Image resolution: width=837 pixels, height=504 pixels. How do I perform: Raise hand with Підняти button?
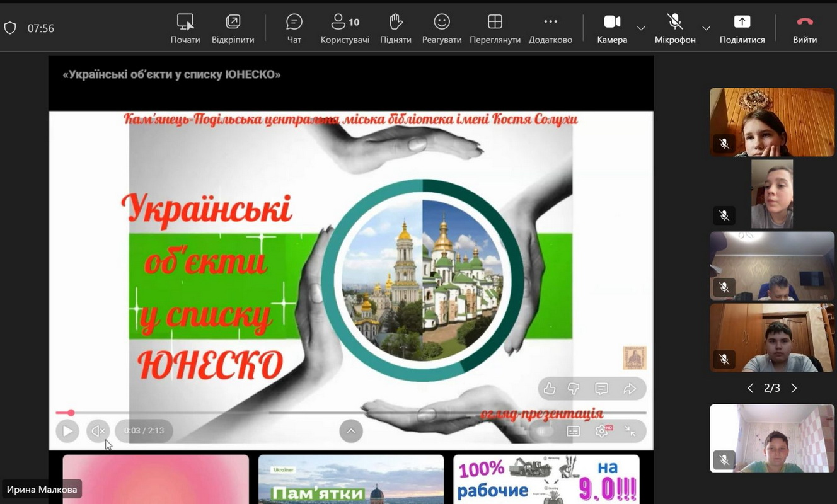click(x=395, y=29)
